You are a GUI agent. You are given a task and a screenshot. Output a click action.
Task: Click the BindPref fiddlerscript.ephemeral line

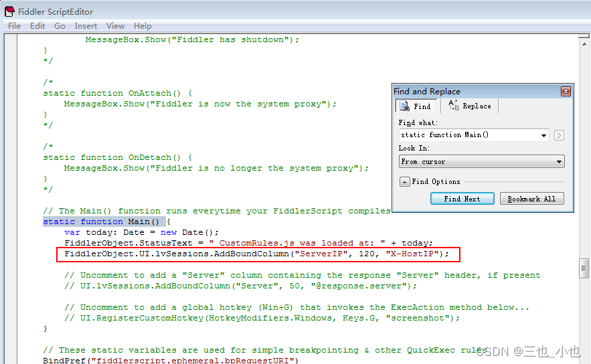pos(171,360)
